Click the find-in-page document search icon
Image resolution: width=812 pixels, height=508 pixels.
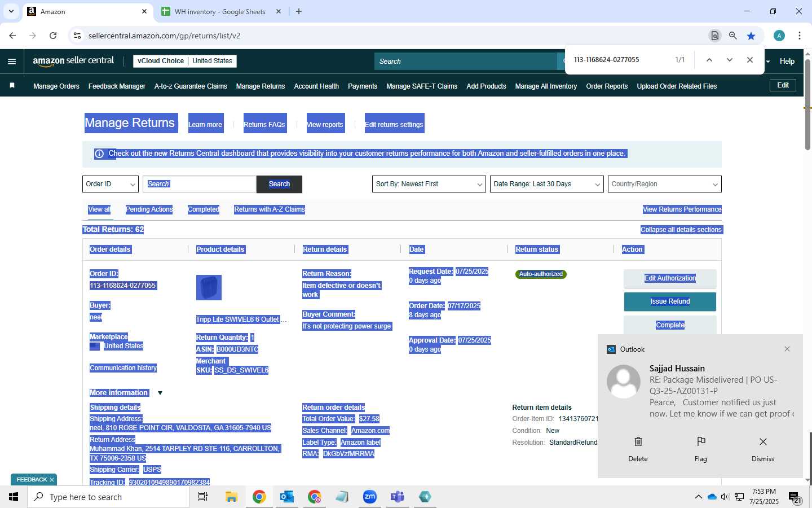[714, 36]
